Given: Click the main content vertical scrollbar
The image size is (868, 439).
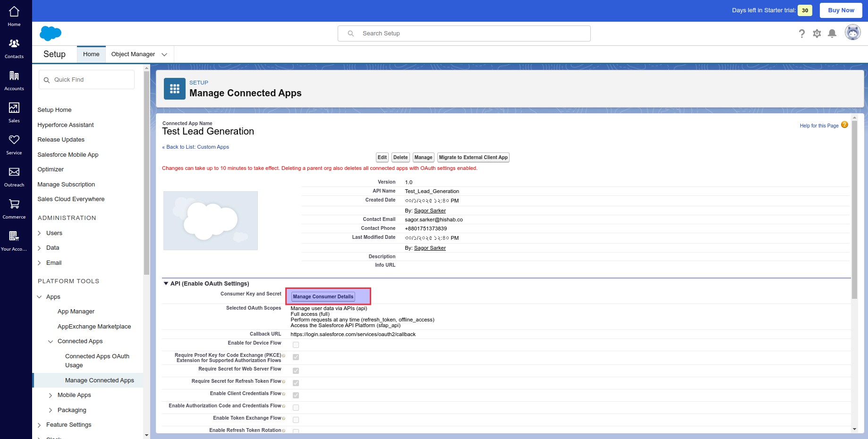Looking at the screenshot, I should click(x=854, y=210).
